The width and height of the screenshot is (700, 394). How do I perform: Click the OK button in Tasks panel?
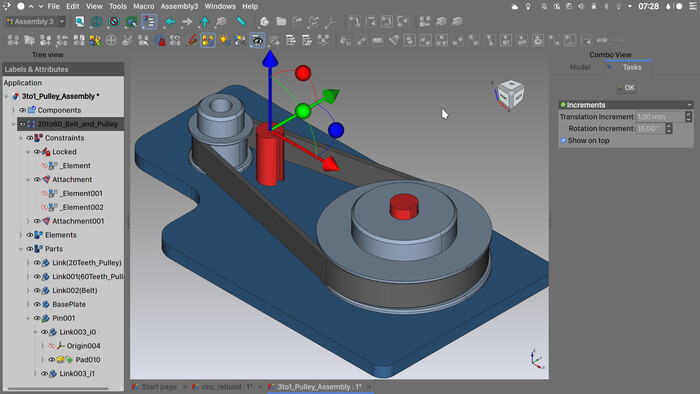point(626,87)
